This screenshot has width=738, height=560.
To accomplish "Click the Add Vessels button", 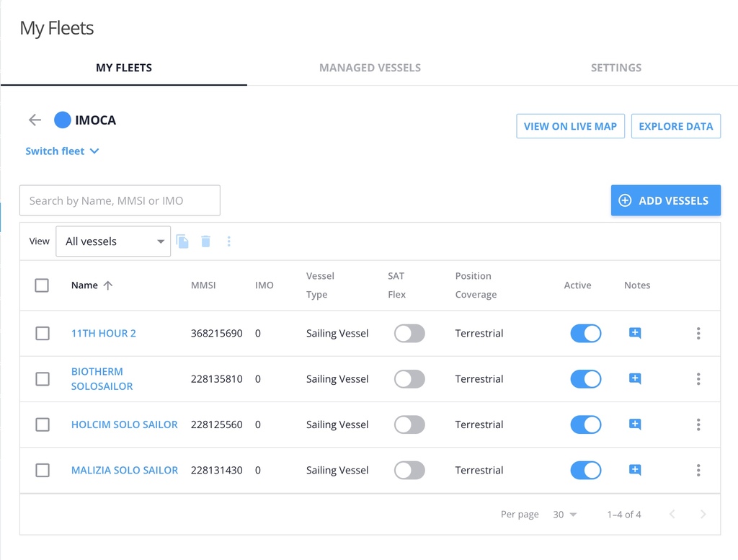I will pos(666,200).
